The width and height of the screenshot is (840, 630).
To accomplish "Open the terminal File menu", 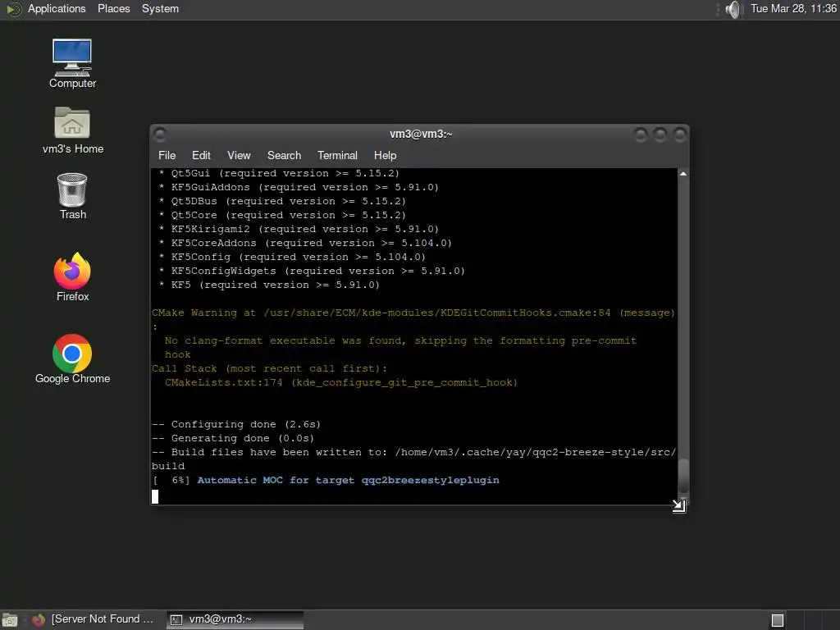I will [167, 155].
